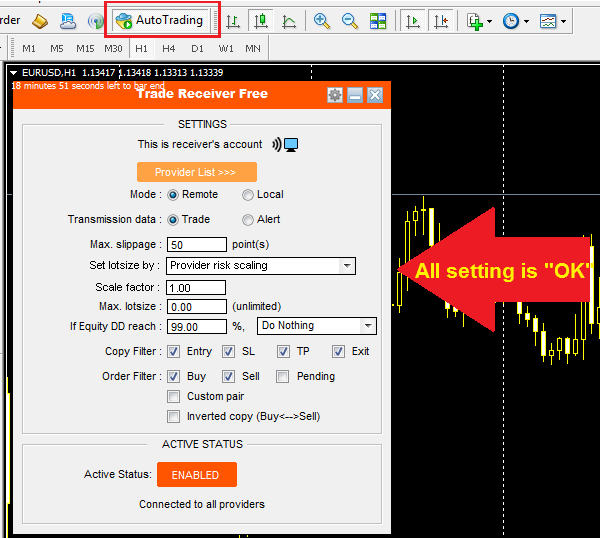This screenshot has width=600, height=538.
Task: Click the EURUSD,H1 chart menu triangle
Action: click(x=14, y=73)
